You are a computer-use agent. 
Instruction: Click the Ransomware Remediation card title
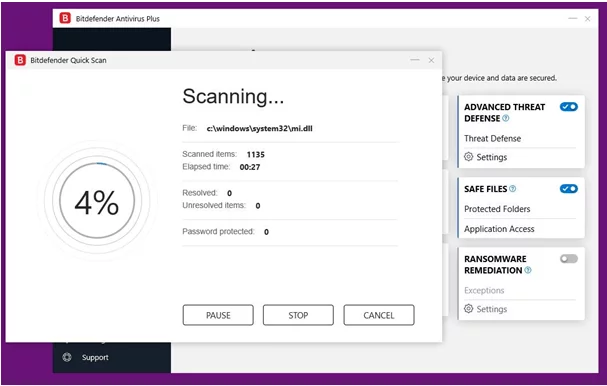pyautogui.click(x=495, y=264)
